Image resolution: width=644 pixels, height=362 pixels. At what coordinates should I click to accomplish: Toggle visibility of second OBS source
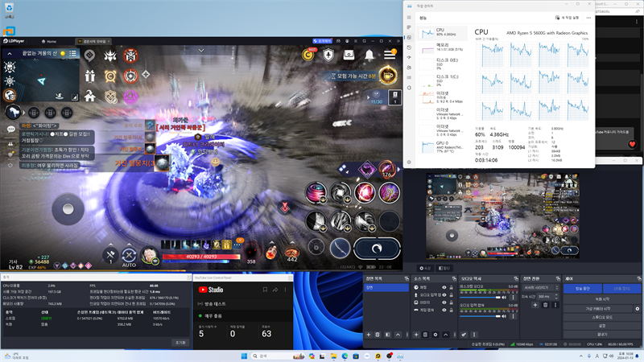(x=444, y=294)
